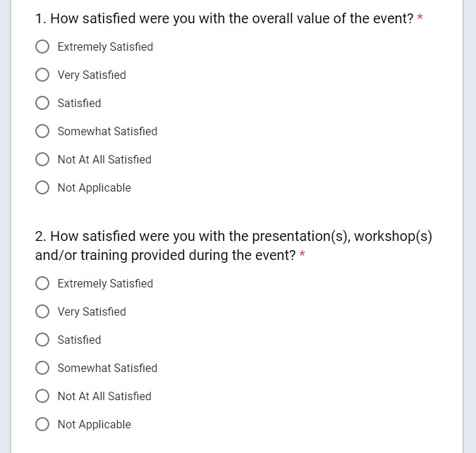Screen dimensions: 476x453
Task: Pick Satisfied for workshops and training question
Action: (42, 340)
